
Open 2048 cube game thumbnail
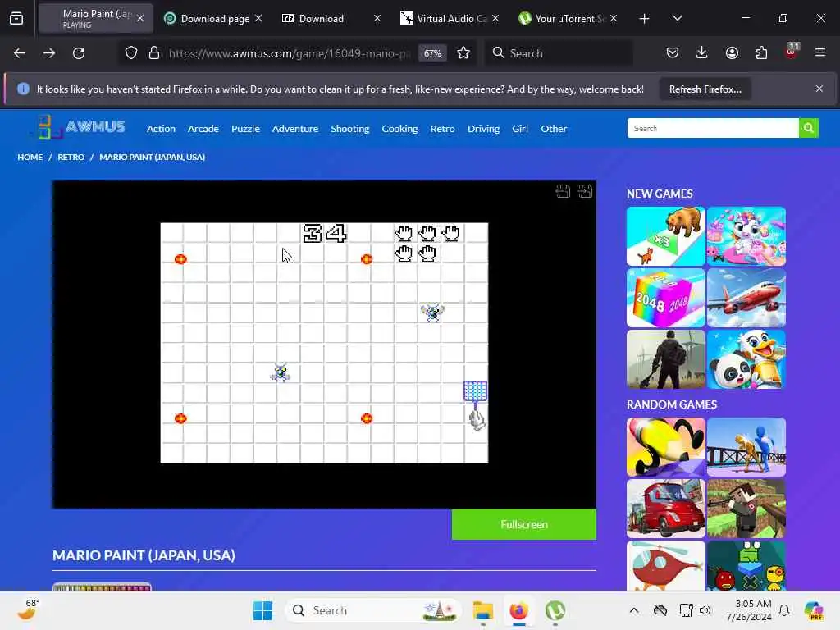[666, 298]
